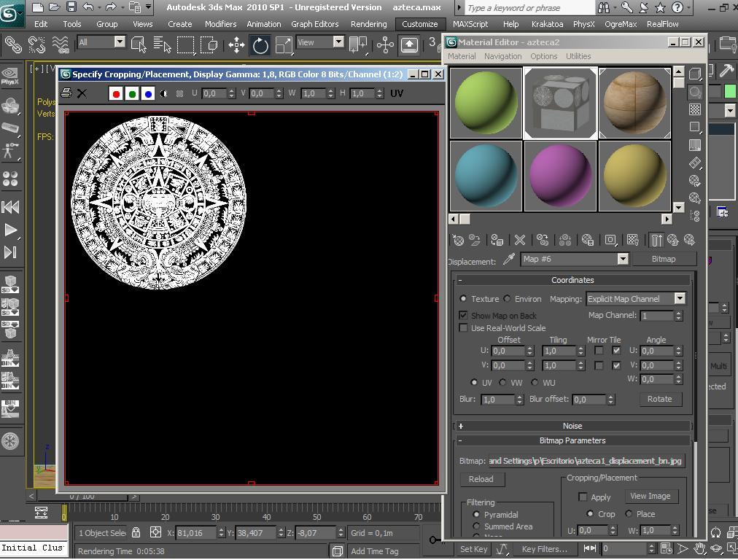Pick material from object eyedropper

pyautogui.click(x=508, y=259)
